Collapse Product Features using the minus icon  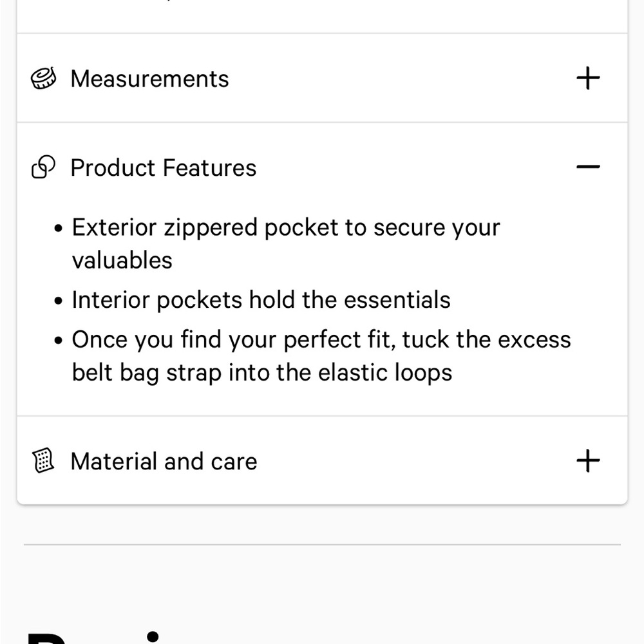(587, 167)
